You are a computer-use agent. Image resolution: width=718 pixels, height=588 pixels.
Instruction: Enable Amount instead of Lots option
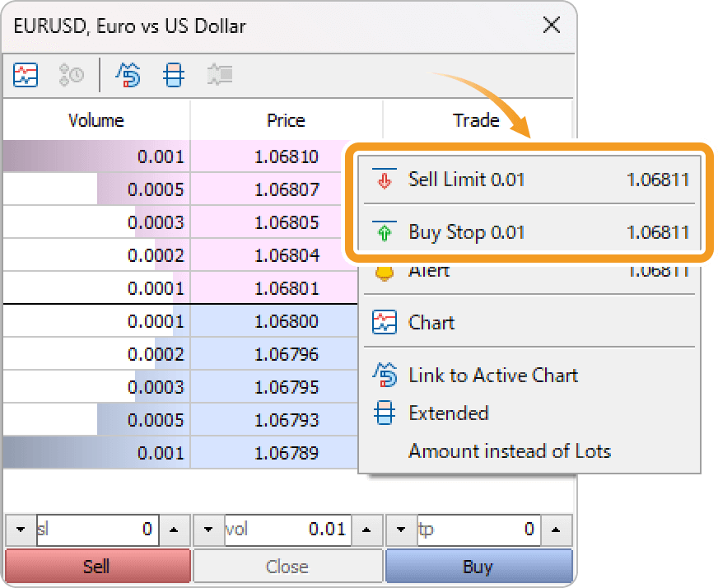[x=511, y=450]
